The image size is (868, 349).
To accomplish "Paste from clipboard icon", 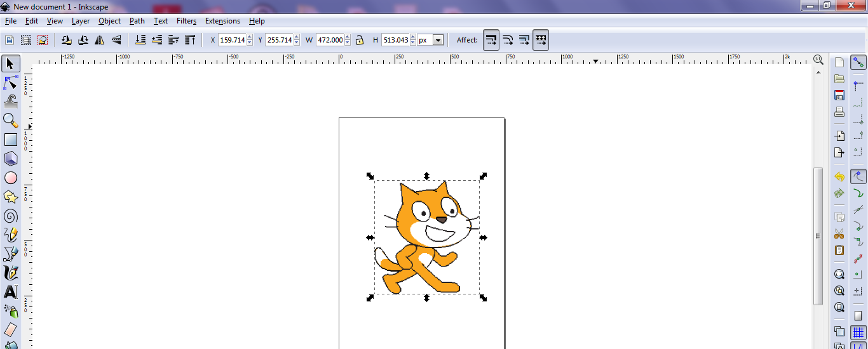I will point(839,250).
